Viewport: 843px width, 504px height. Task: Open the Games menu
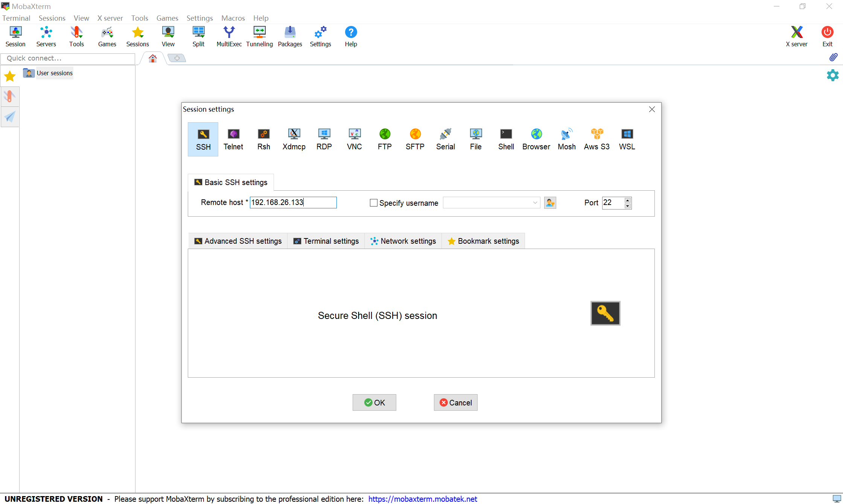click(167, 18)
